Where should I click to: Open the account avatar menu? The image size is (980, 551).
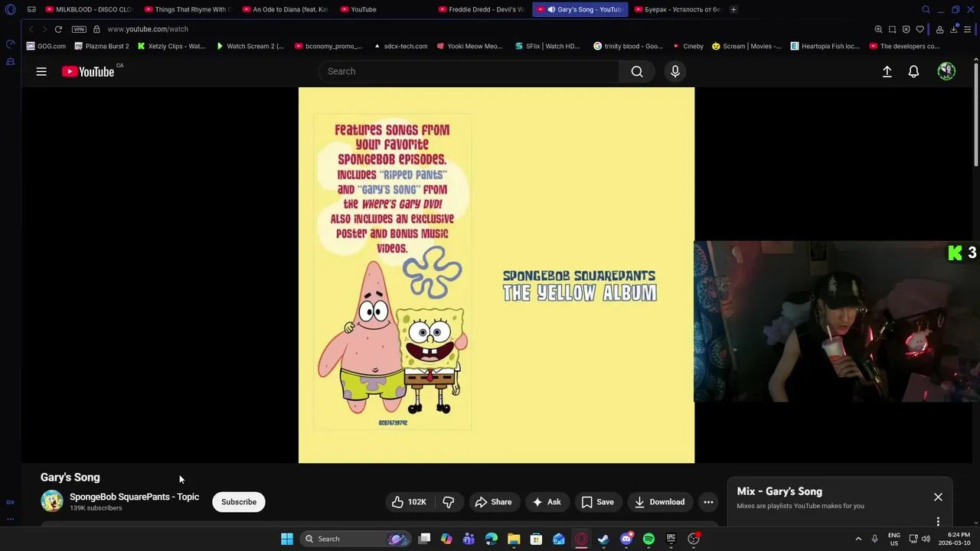(947, 71)
